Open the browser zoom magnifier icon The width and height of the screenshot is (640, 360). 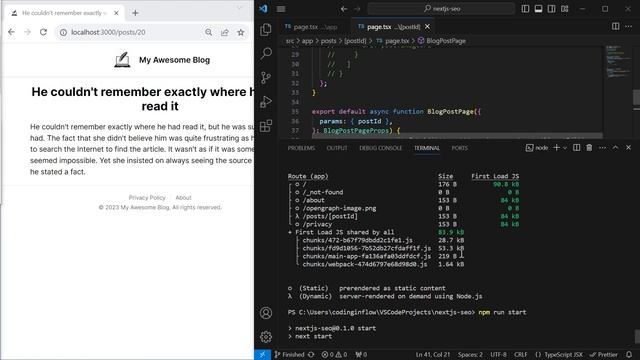pyautogui.click(x=209, y=32)
